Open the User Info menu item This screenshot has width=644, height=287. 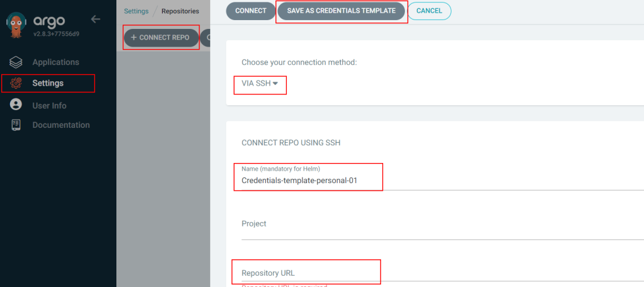pyautogui.click(x=49, y=106)
